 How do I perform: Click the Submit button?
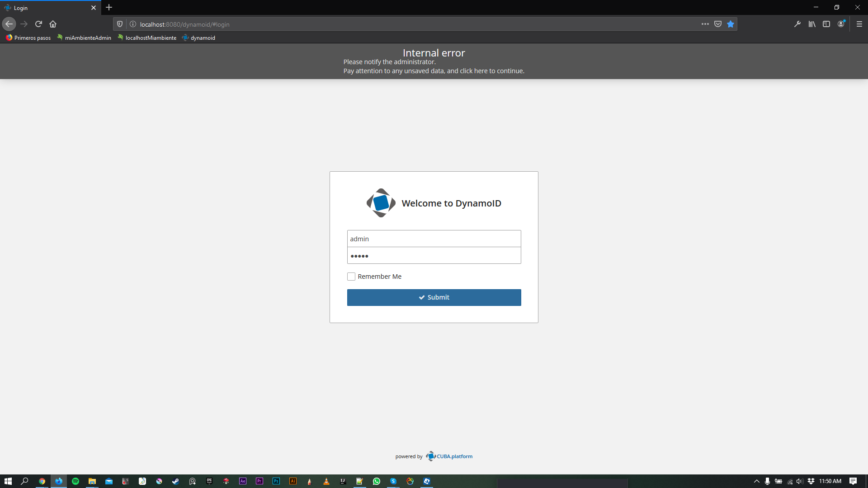pyautogui.click(x=434, y=297)
